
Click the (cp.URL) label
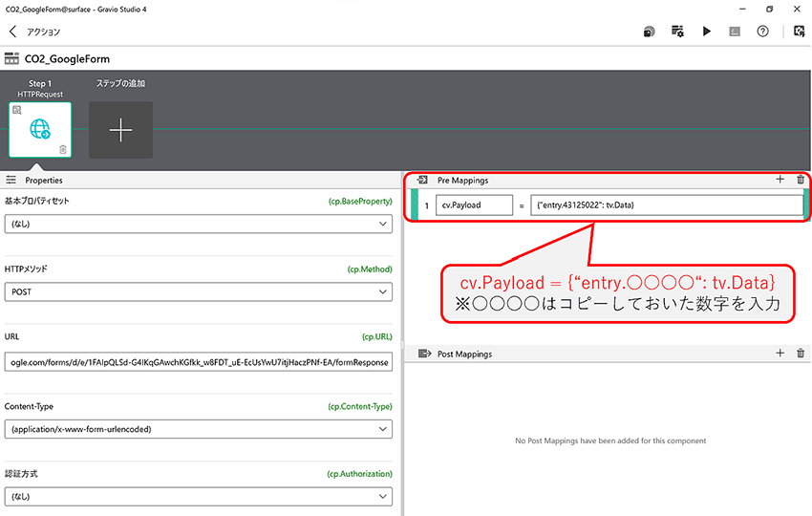point(377,336)
